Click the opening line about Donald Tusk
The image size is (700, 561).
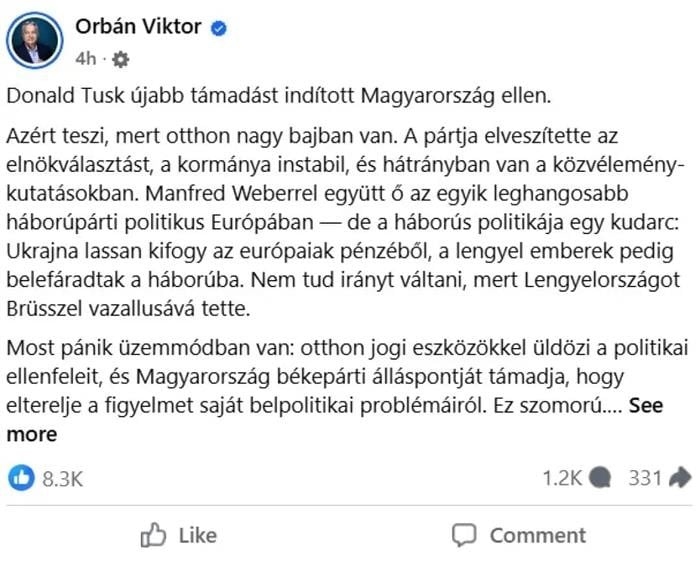point(278,96)
